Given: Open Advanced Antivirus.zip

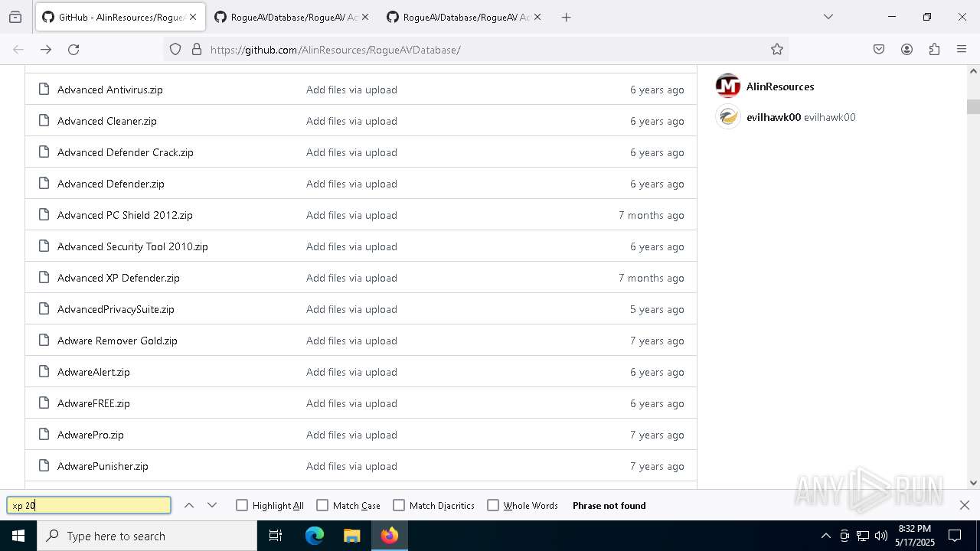Looking at the screenshot, I should tap(110, 90).
